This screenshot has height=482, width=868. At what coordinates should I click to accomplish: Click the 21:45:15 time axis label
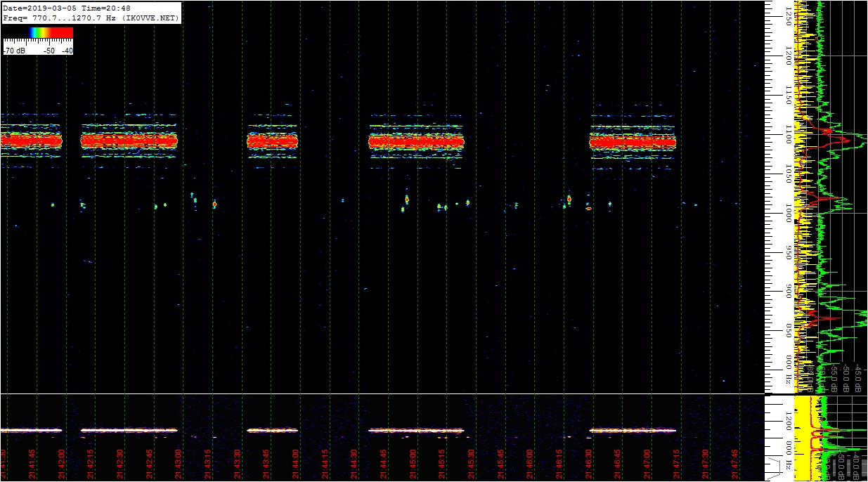441,462
